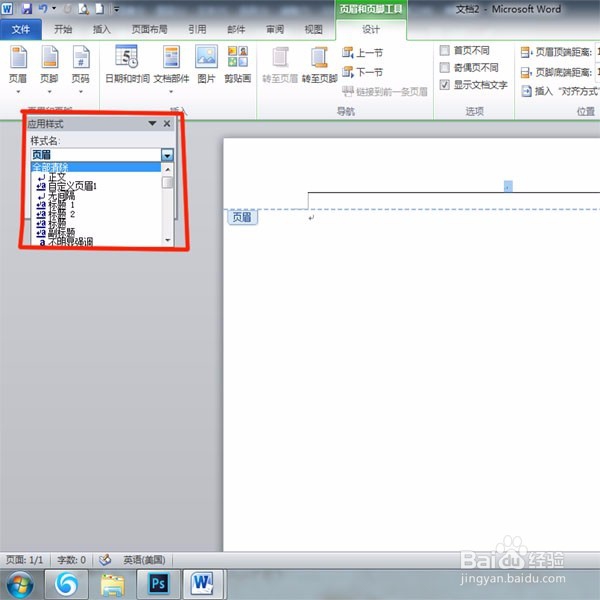Click the language indicator 英语(美国)
This screenshot has width=600, height=600.
144,560
